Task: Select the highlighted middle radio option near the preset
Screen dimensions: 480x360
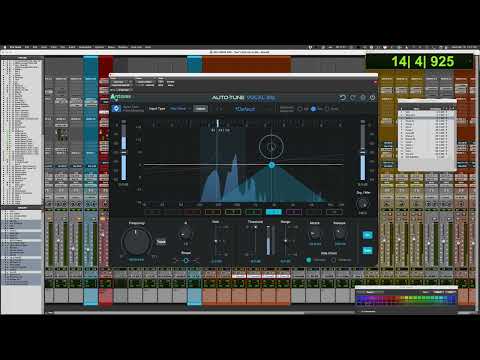Action: click(313, 109)
